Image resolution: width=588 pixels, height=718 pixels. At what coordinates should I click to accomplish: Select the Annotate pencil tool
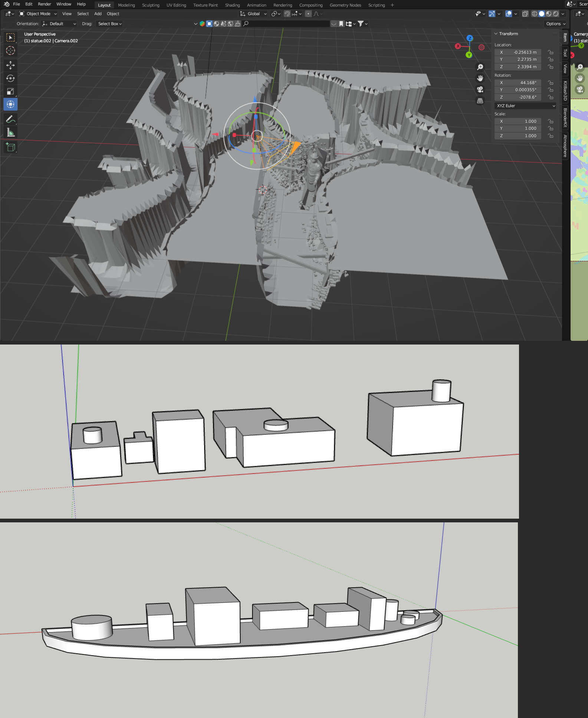[10, 119]
